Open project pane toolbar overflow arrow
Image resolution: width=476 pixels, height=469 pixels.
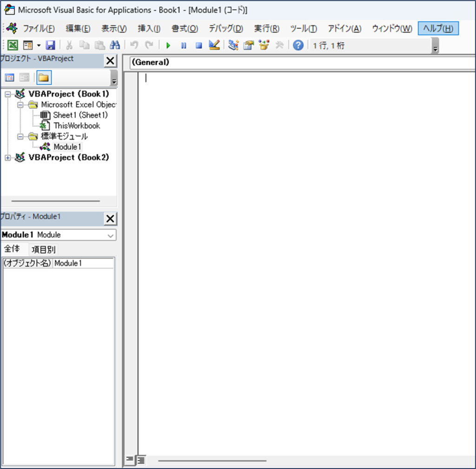click(114, 78)
